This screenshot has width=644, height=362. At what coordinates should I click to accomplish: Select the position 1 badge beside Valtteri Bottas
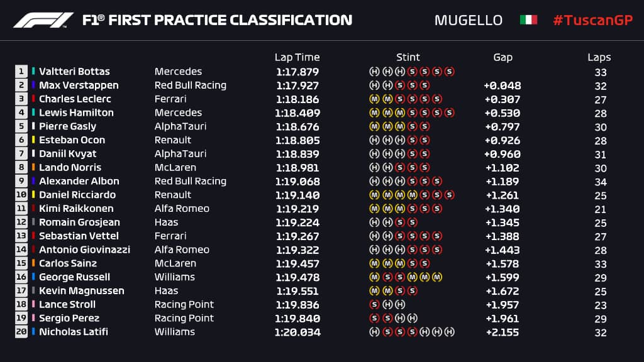coord(21,72)
